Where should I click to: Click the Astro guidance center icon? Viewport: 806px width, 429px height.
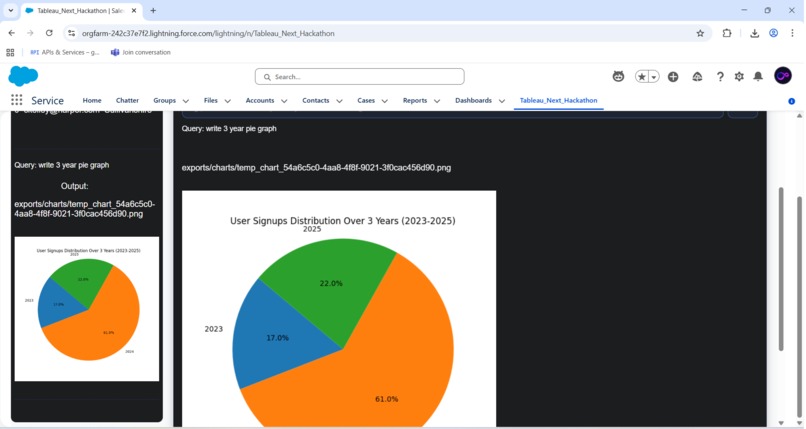(618, 77)
